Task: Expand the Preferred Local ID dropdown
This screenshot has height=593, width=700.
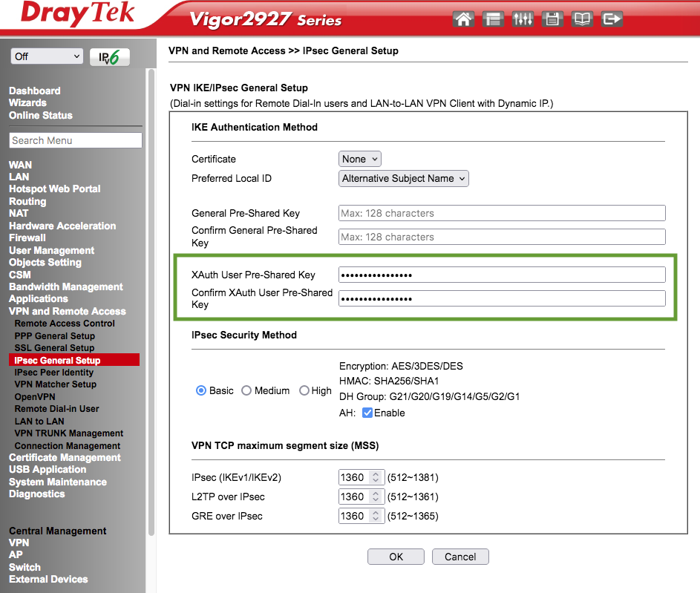Action: pos(404,178)
